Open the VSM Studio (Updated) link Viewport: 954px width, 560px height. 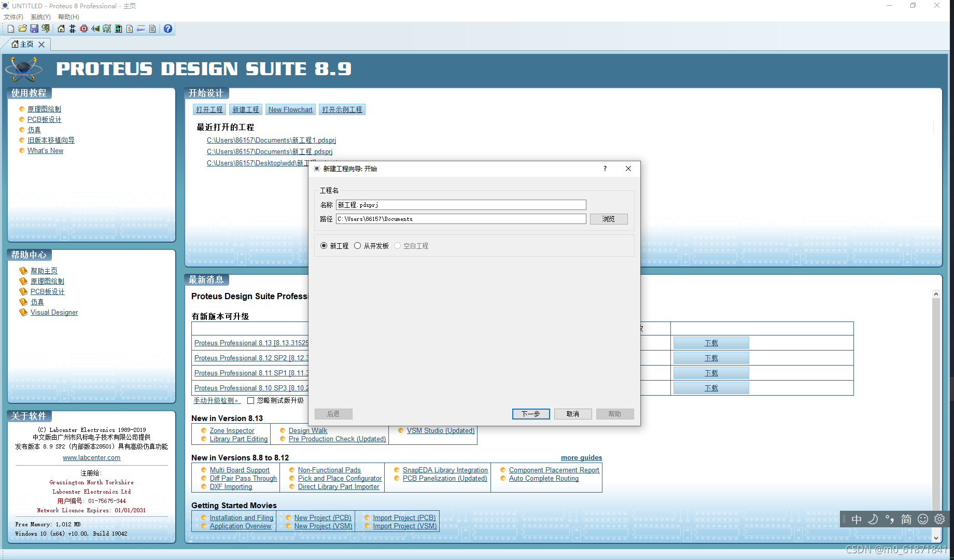[x=441, y=430]
